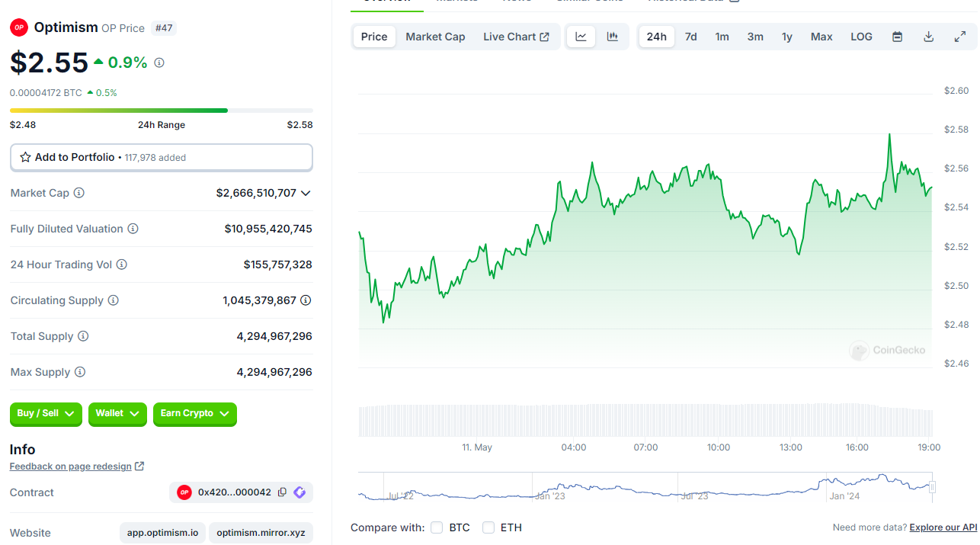This screenshot has height=545, width=980.
Task: Click the #47 rank badge
Action: point(164,28)
